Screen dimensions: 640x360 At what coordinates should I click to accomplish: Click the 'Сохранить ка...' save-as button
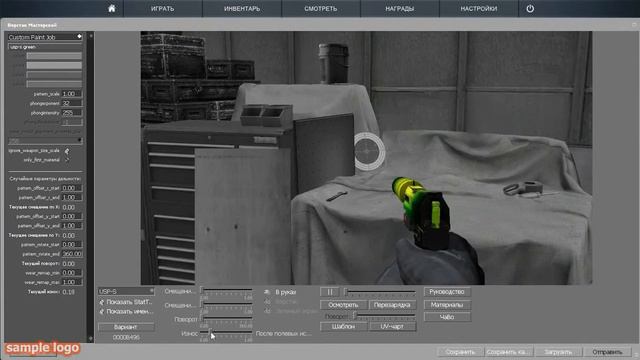(508, 352)
